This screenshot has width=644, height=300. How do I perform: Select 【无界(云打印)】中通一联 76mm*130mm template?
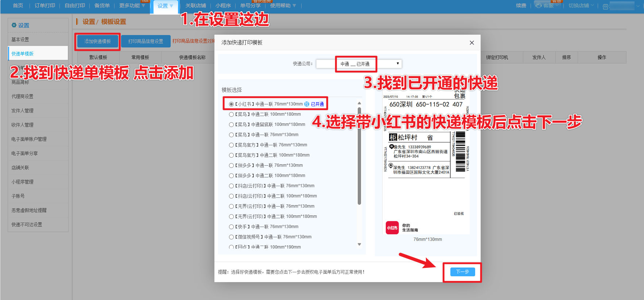pos(231,206)
